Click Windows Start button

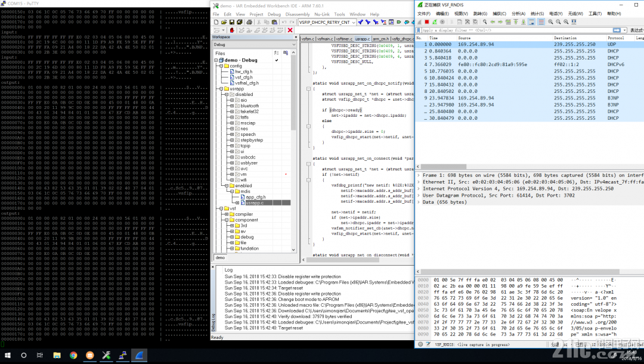click(7, 356)
